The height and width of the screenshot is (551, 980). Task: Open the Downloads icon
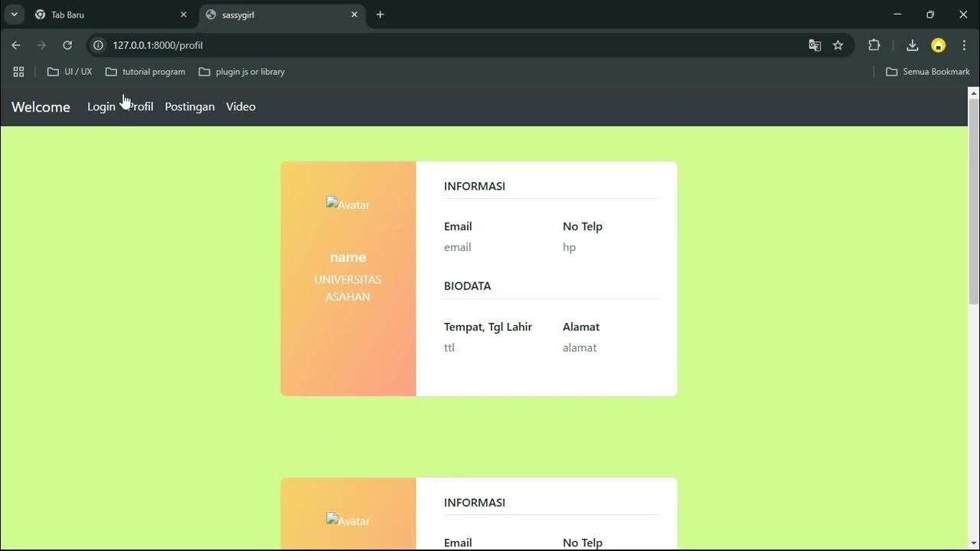pyautogui.click(x=912, y=45)
